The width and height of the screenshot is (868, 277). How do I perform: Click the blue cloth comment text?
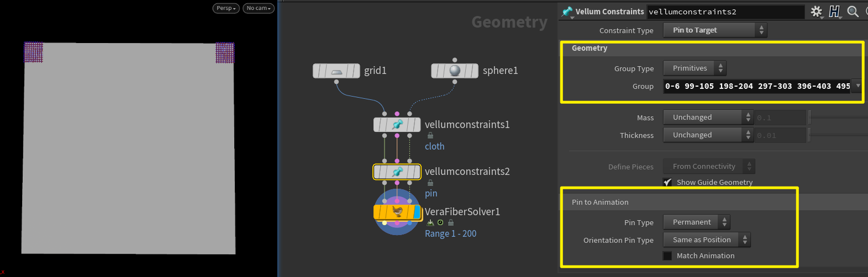(x=434, y=146)
